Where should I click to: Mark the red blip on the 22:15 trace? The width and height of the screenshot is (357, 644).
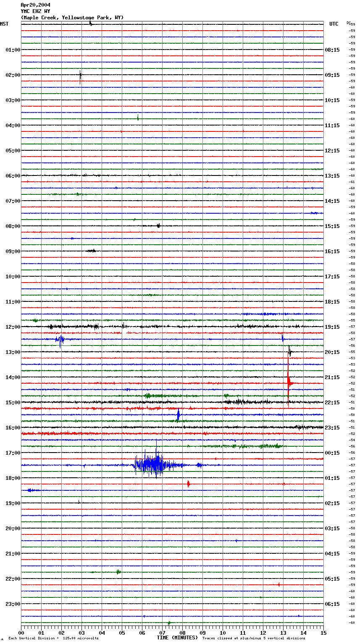(278, 584)
